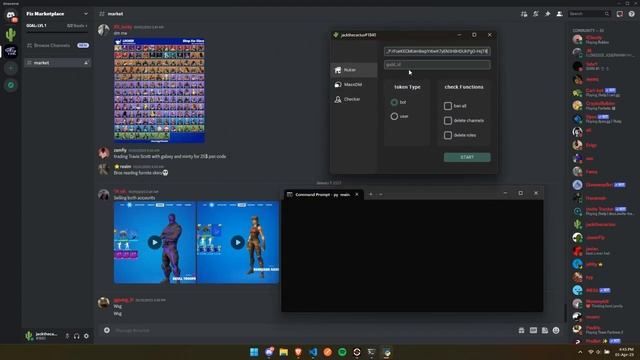
Task: Open Carl-bot in the member list
Action: pyautogui.click(x=594, y=91)
